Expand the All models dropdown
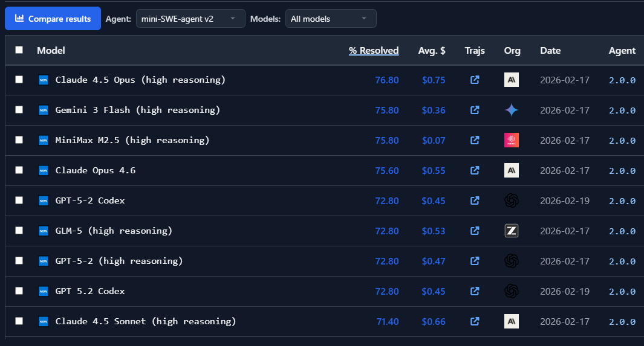This screenshot has height=346, width=644. [x=331, y=19]
